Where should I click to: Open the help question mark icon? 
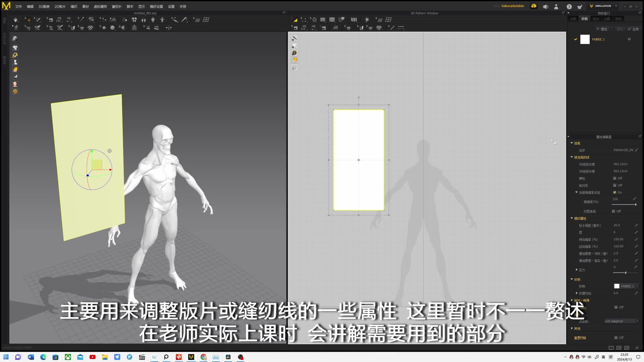point(569,6)
